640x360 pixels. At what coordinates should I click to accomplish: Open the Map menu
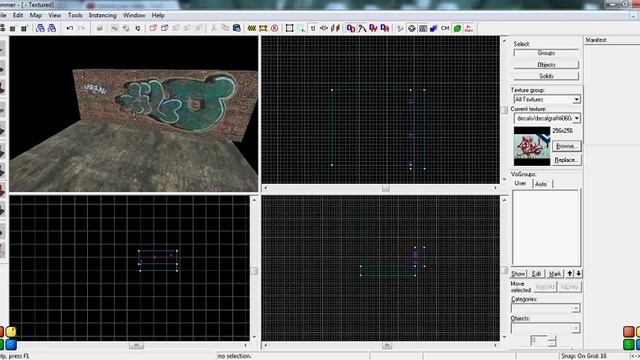pyautogui.click(x=36, y=15)
